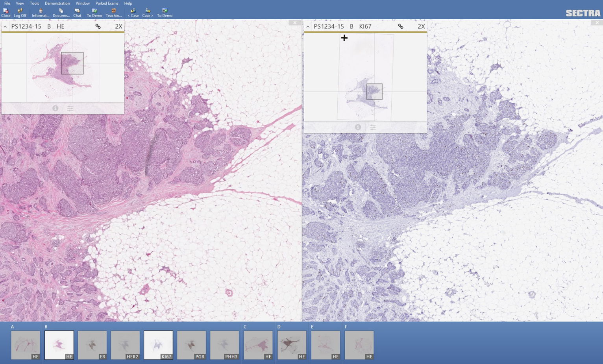Send current image To Demo
Viewport: 603px width, 364px height.
point(94,12)
